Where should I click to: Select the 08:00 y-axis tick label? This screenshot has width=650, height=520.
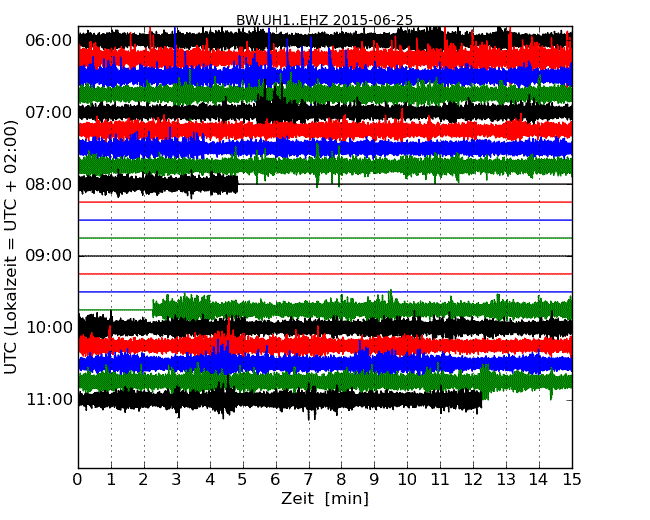48,185
